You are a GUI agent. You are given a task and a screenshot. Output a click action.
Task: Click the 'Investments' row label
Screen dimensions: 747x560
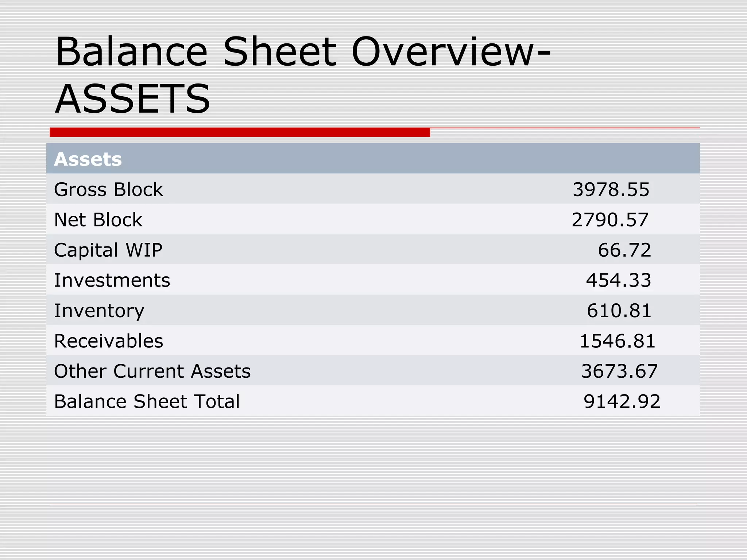[112, 280]
